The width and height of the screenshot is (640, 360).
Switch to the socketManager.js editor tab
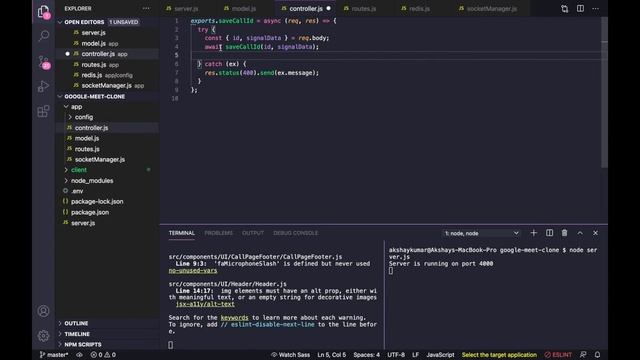(x=491, y=9)
